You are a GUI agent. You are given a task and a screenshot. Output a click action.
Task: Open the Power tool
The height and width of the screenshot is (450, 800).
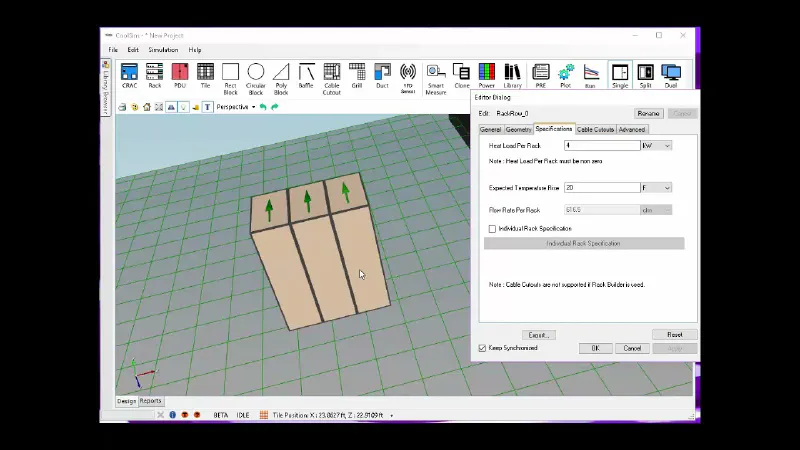click(487, 76)
